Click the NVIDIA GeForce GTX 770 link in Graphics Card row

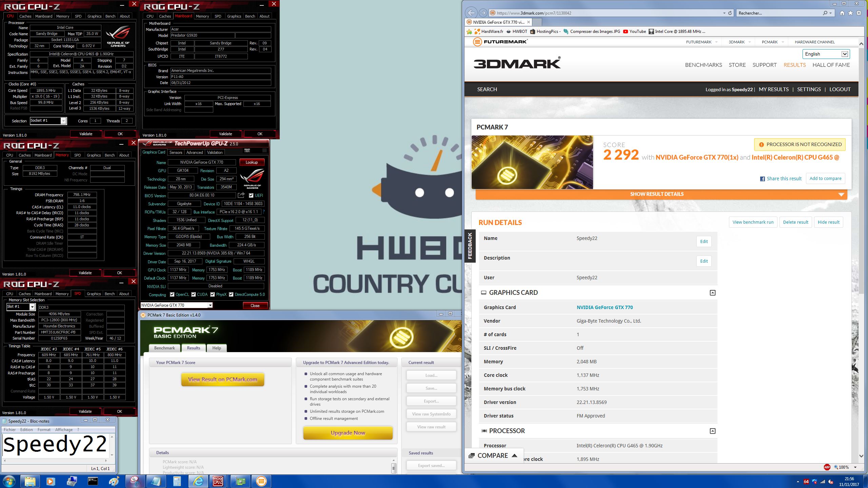tap(605, 307)
